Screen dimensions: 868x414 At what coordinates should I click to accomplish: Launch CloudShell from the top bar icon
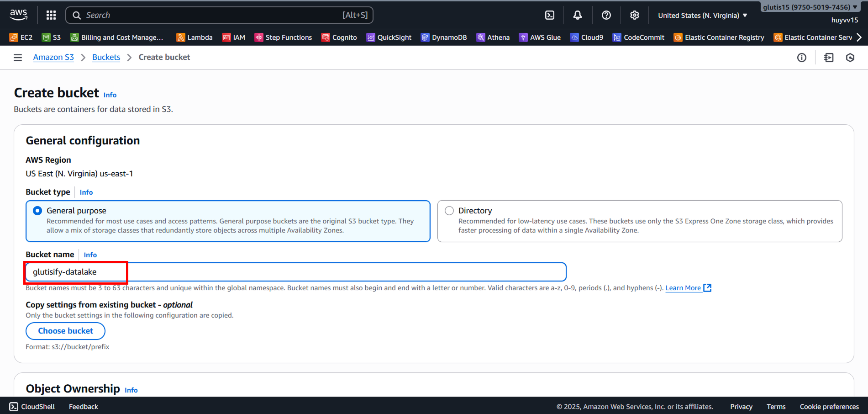550,15
